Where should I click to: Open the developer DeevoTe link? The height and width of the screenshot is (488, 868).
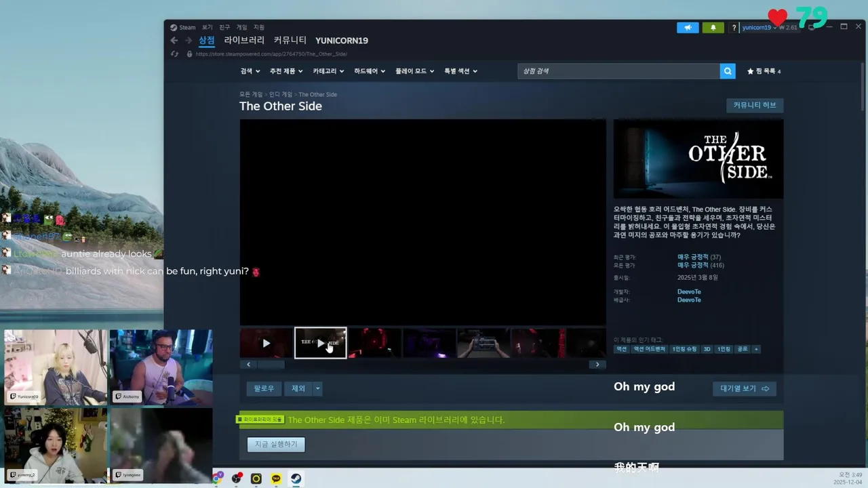coord(689,291)
